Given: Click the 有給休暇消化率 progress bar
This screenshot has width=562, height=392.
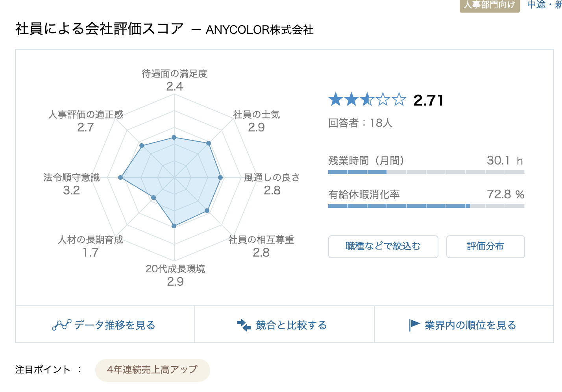Looking at the screenshot, I should point(426,206).
